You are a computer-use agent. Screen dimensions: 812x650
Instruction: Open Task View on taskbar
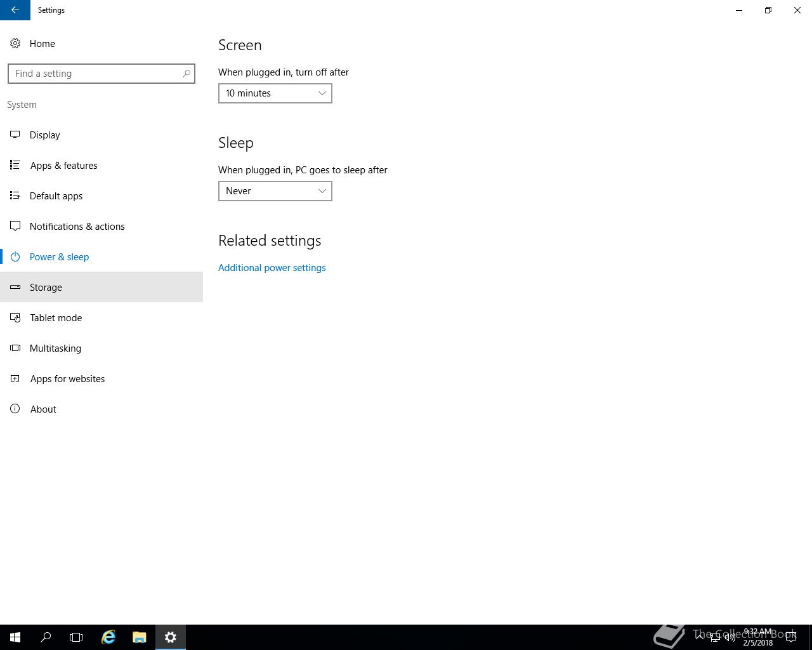(x=76, y=637)
